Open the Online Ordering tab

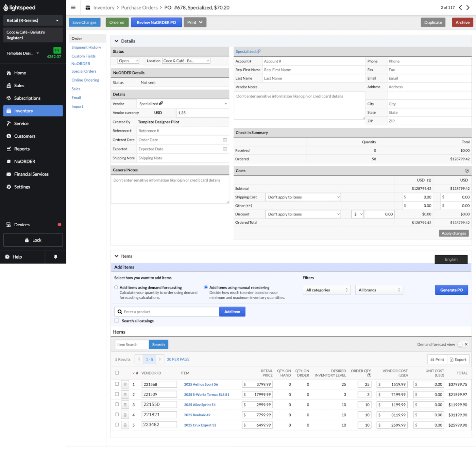tap(85, 80)
